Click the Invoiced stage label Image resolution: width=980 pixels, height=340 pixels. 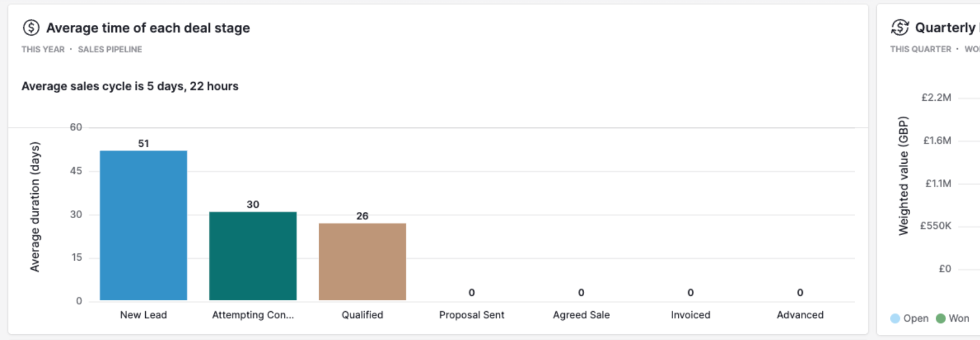click(691, 315)
